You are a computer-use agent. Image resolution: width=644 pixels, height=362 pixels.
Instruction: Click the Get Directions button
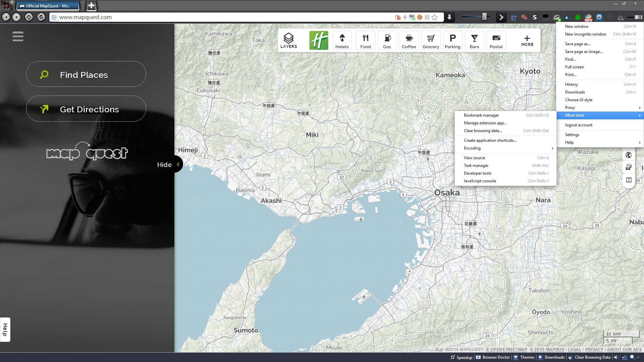tap(86, 109)
